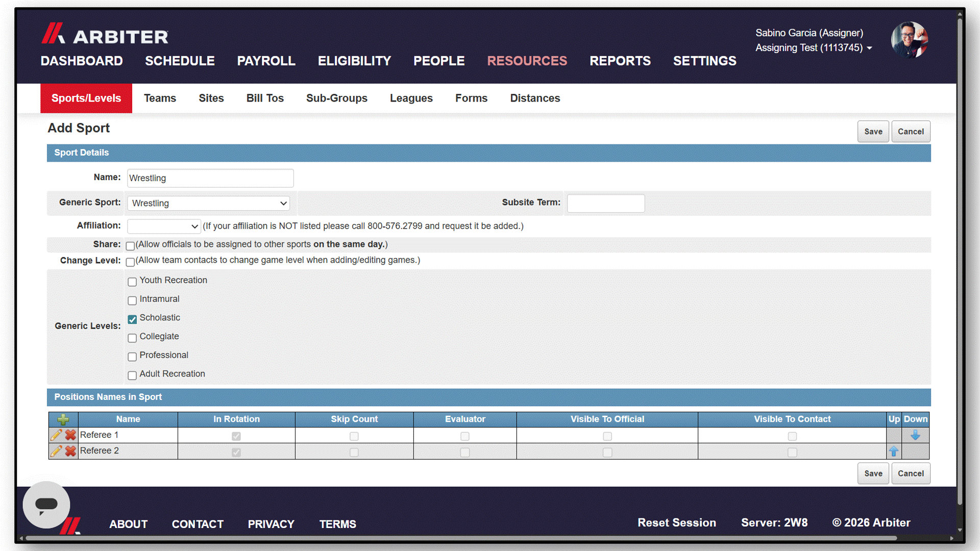
Task: Switch to the Distances tab
Action: click(x=535, y=98)
